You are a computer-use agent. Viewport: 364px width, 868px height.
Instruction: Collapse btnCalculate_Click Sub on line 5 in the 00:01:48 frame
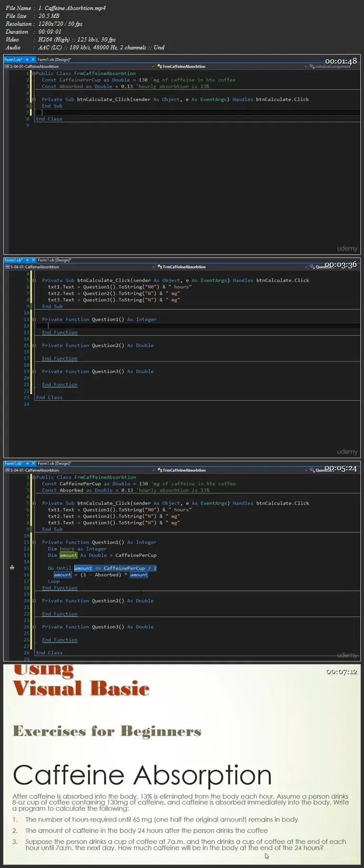pyautogui.click(x=34, y=99)
